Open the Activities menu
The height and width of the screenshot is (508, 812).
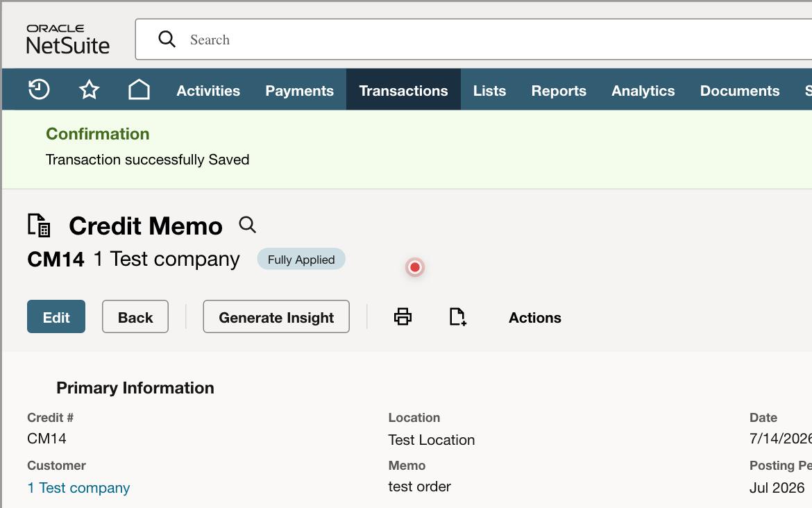[x=208, y=91]
